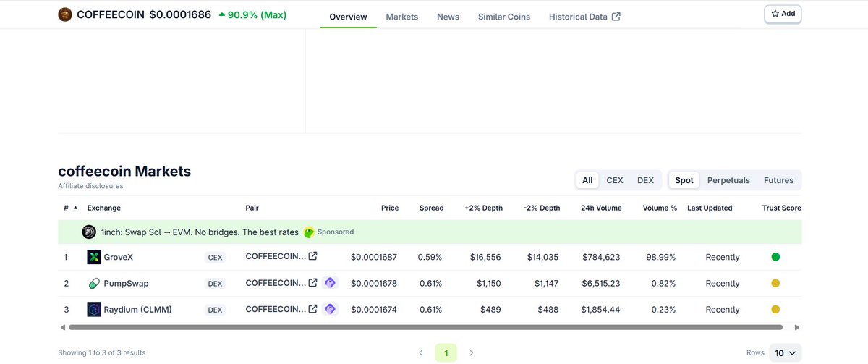Select page 1 in pagination
This screenshot has height=364, width=868.
point(446,352)
